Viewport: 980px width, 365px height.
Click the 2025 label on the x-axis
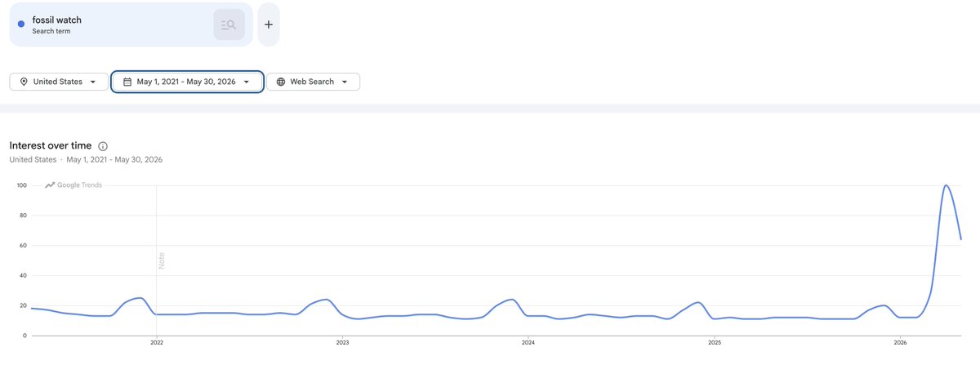(x=715, y=343)
